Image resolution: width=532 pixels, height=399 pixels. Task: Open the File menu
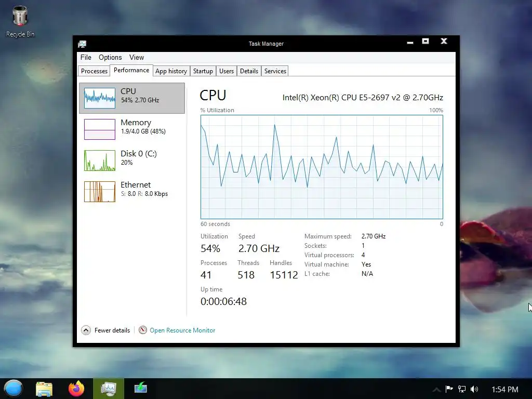tap(86, 57)
